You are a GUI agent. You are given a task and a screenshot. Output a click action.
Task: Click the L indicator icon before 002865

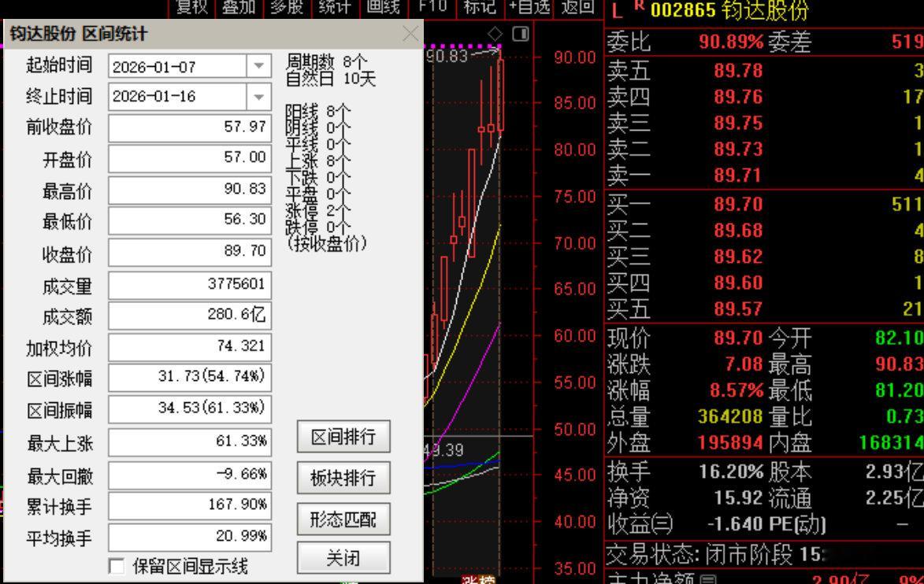(616, 11)
